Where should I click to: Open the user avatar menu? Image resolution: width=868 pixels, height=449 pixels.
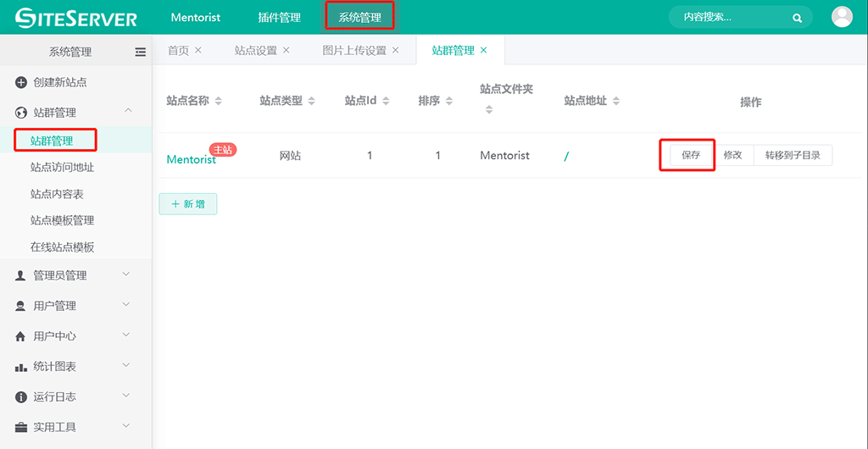[x=842, y=17]
